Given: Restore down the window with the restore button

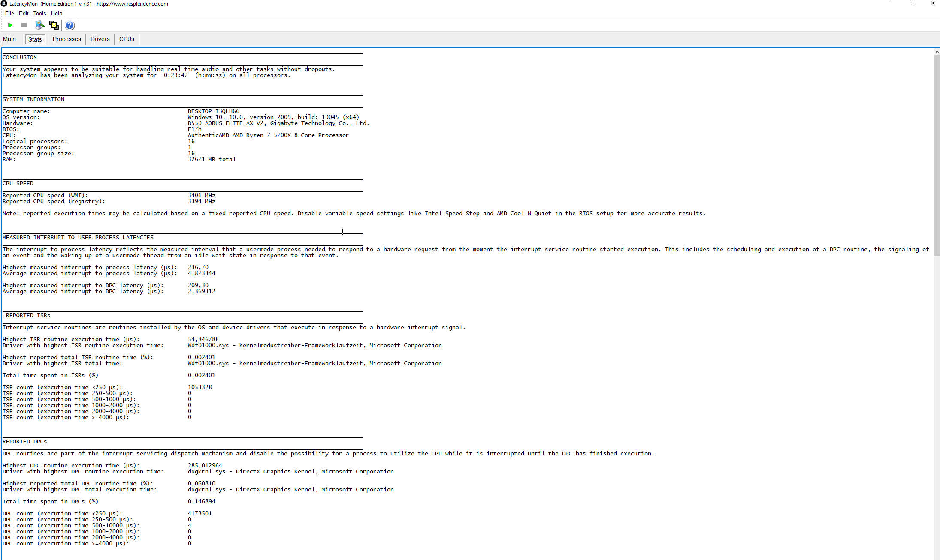Looking at the screenshot, I should pyautogui.click(x=913, y=3).
